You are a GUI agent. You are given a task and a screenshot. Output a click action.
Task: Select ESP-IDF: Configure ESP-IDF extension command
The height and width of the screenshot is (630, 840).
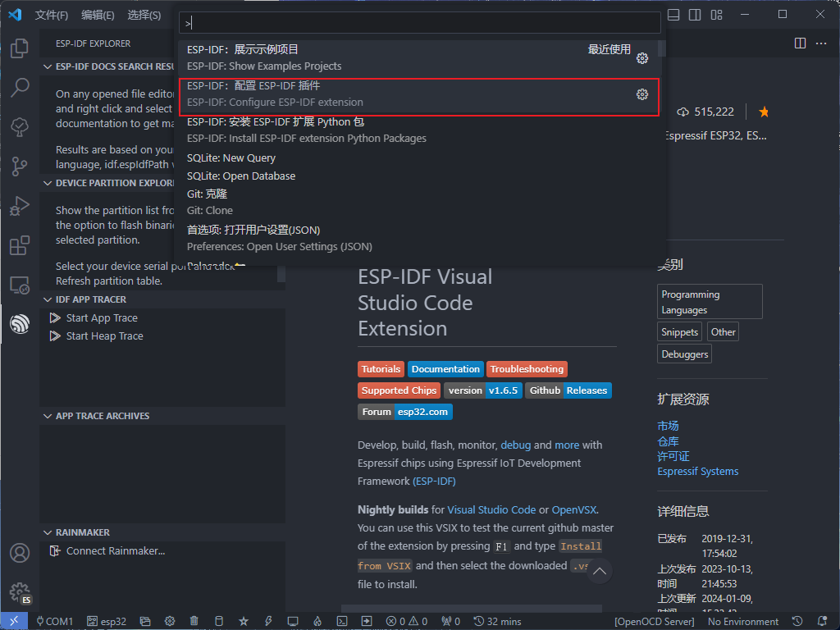420,94
